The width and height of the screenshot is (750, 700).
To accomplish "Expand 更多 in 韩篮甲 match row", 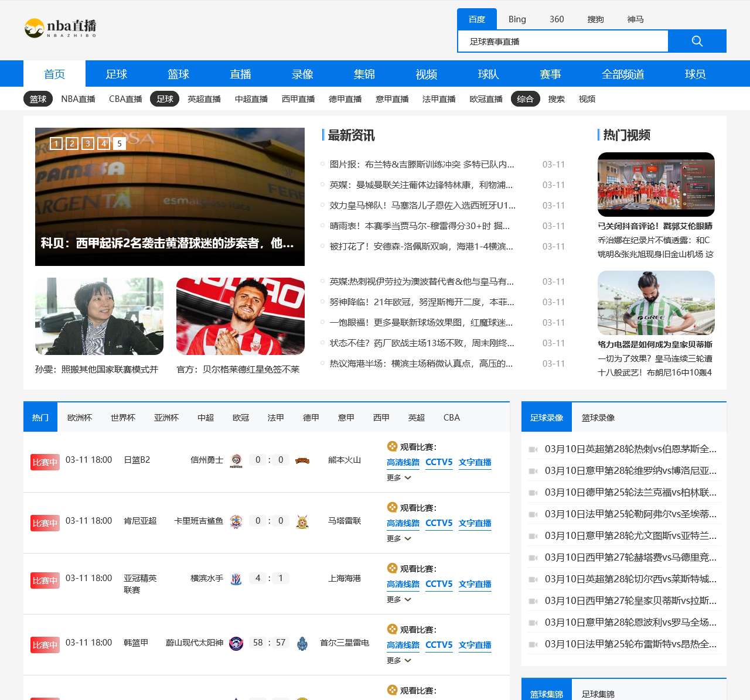I will coord(399,661).
